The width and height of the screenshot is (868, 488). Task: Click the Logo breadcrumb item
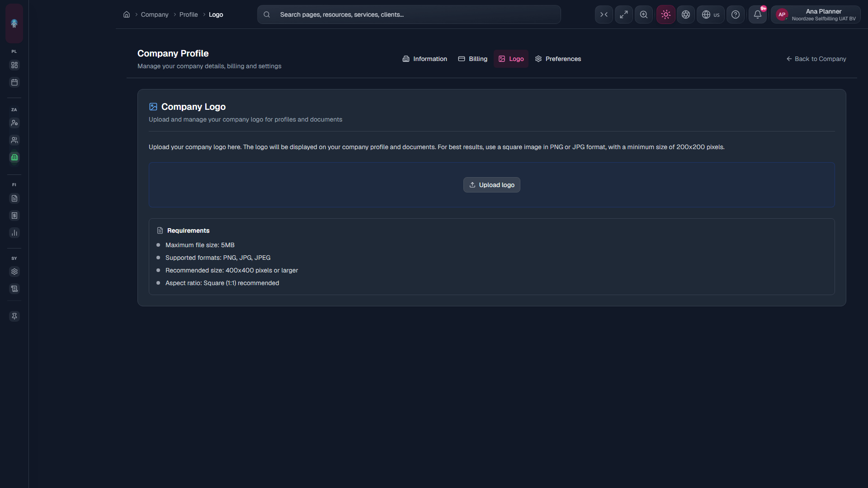pyautogui.click(x=216, y=14)
